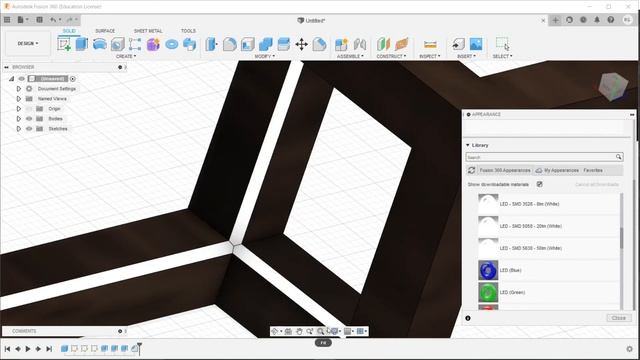Switch to the Sheet Metal tab

(148, 31)
